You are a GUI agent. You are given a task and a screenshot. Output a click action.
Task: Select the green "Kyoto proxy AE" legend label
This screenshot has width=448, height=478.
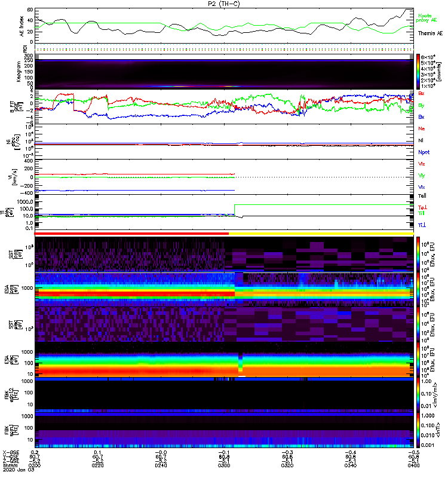click(426, 18)
